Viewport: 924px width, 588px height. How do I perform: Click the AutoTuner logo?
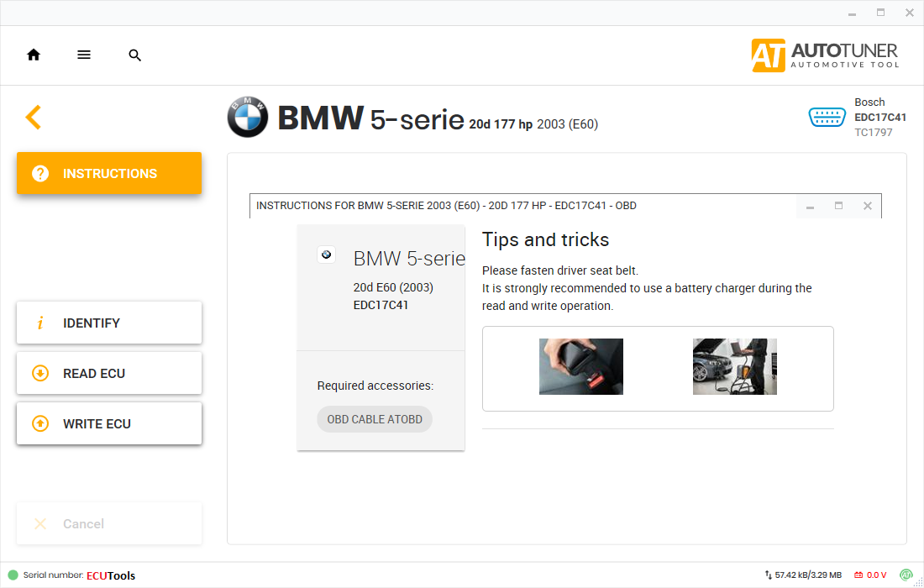point(825,55)
